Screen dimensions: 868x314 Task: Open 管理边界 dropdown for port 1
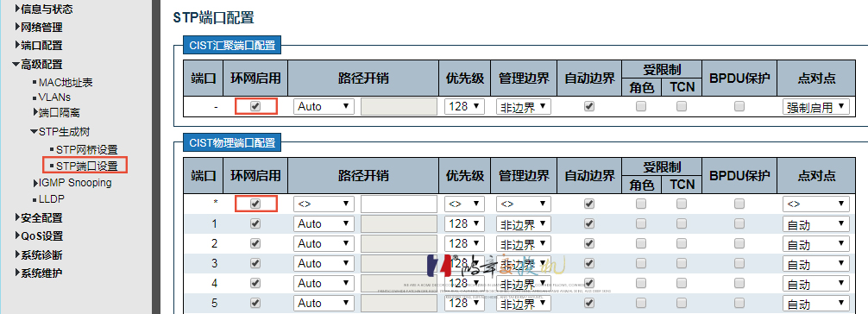point(524,223)
